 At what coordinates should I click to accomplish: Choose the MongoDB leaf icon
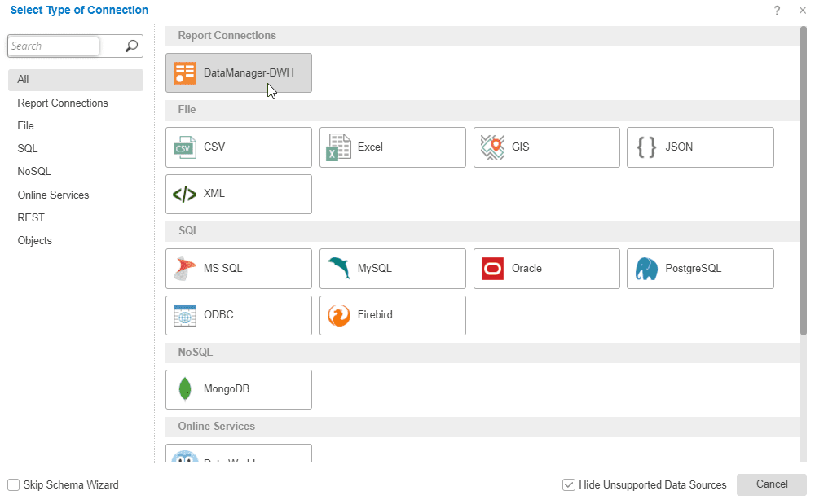tap(185, 389)
